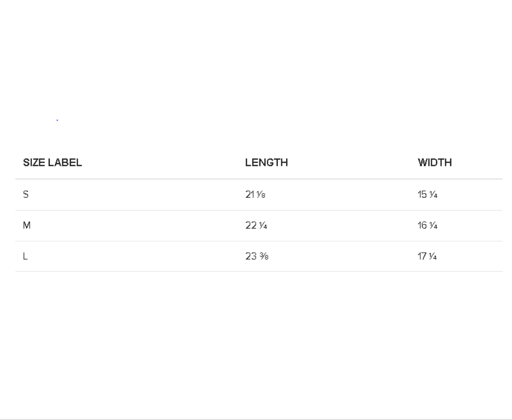This screenshot has width=512, height=420.
Task: Click the thick divider under the header row
Action: tap(258, 179)
